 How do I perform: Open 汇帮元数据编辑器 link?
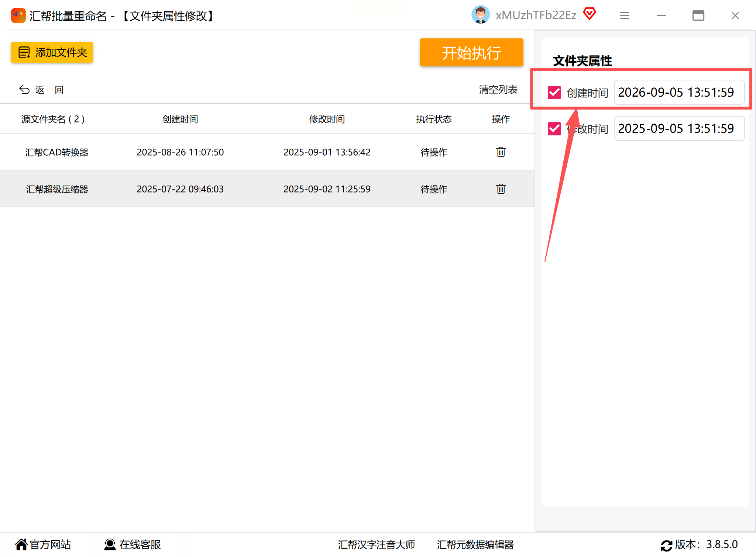tap(475, 544)
